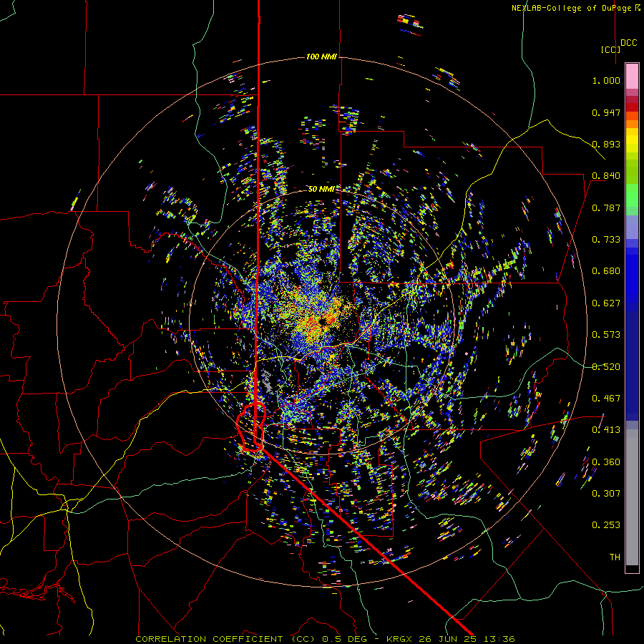Screen dimensions: 644x644
Task: Click the 0.253 scale value
Action: [x=606, y=525]
